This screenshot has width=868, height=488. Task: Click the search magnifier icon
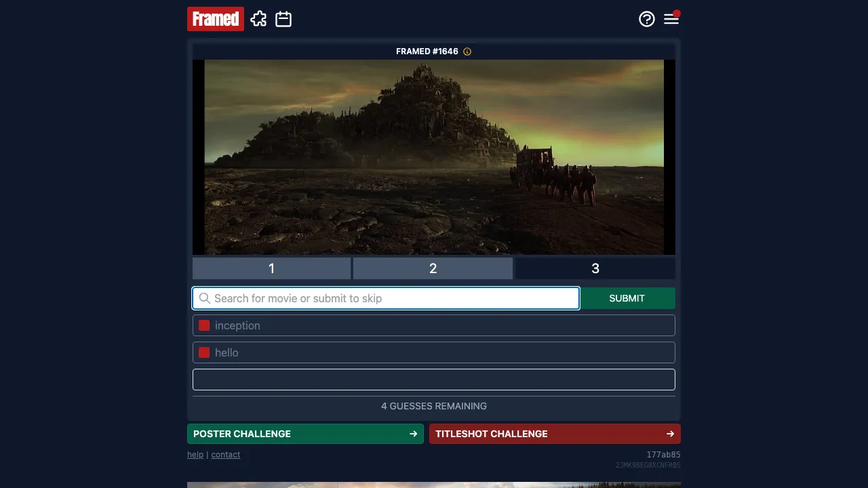pos(204,298)
